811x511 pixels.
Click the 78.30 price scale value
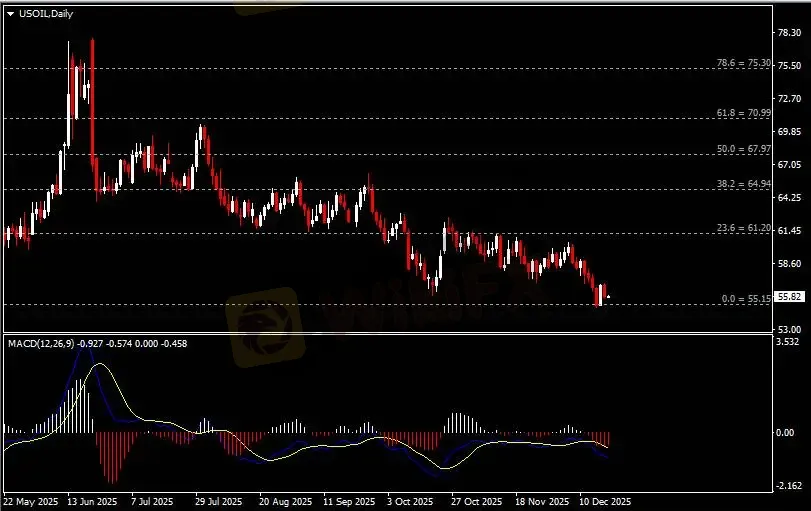(789, 33)
